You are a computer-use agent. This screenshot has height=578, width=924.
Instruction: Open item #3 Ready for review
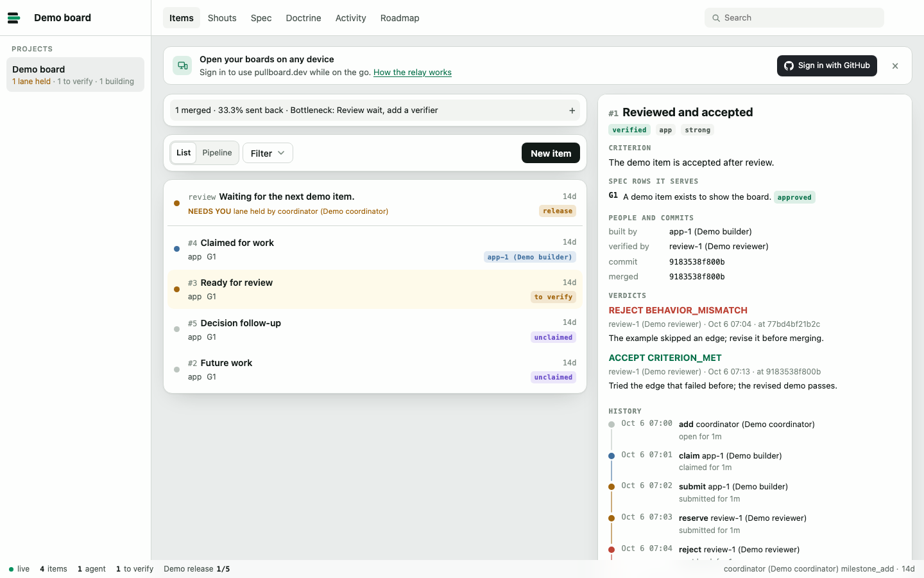[375, 289]
